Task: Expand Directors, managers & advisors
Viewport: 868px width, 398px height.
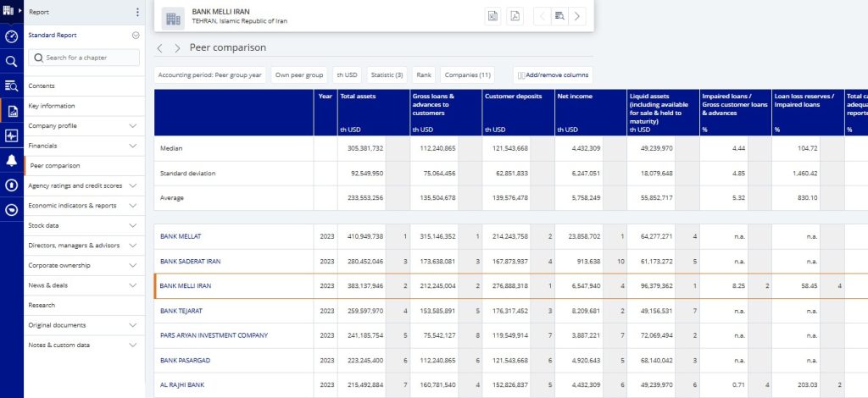Action: (133, 246)
